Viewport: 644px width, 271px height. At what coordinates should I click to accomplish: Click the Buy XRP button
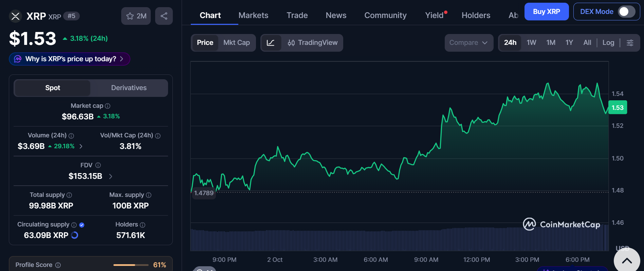coord(547,12)
